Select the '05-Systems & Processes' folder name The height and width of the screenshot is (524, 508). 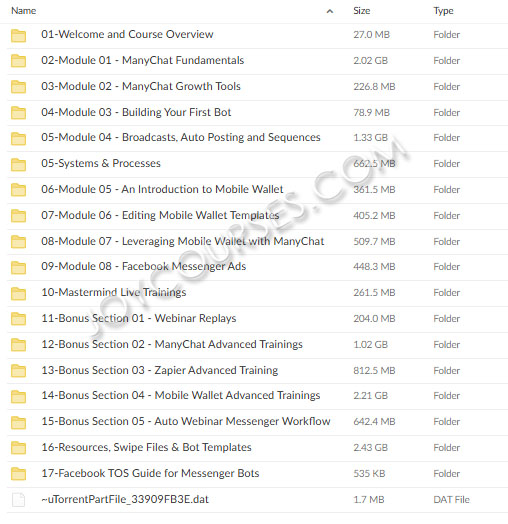click(x=101, y=163)
